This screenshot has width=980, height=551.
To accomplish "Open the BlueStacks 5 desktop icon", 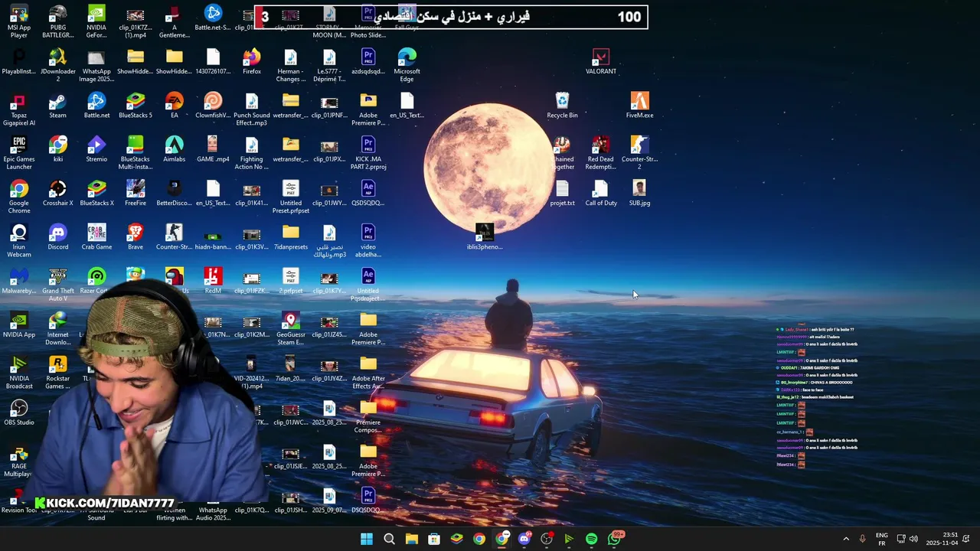I will 136,106.
